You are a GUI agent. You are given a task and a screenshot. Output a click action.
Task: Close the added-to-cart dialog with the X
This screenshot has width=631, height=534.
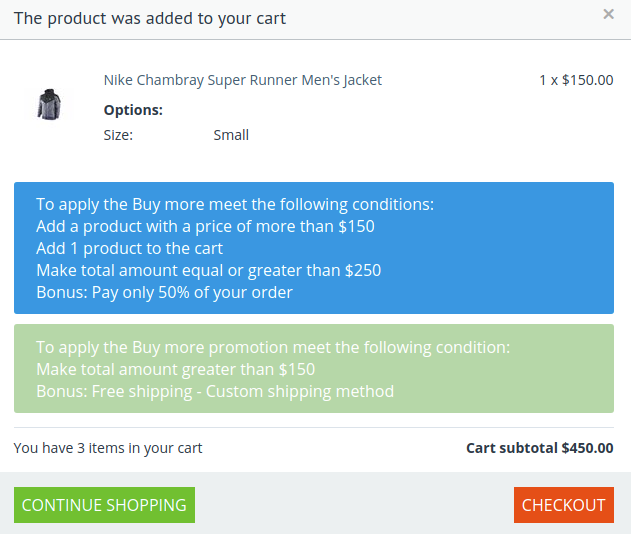(x=608, y=14)
